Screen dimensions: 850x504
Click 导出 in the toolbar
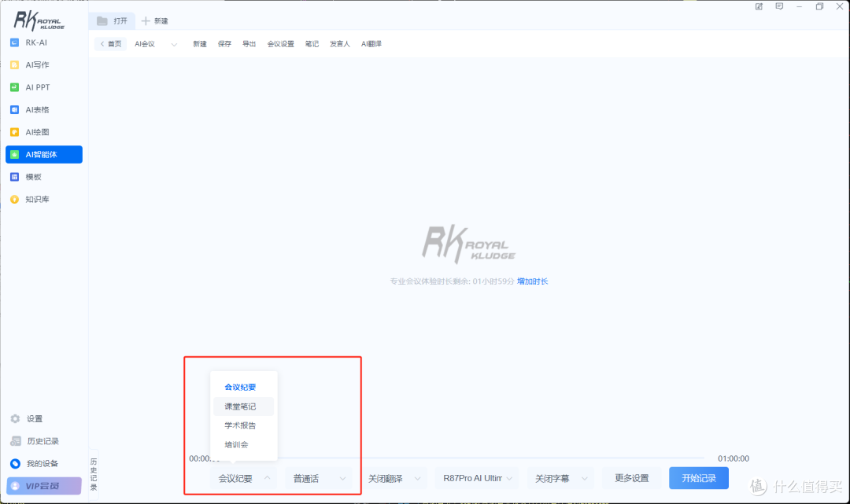249,44
